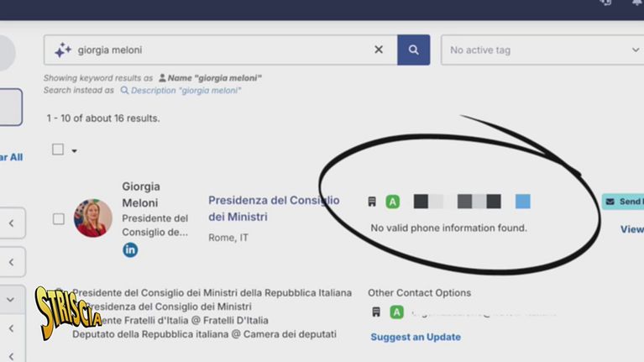Click the Suggest an Update link
The image size is (644, 362).
[416, 337]
